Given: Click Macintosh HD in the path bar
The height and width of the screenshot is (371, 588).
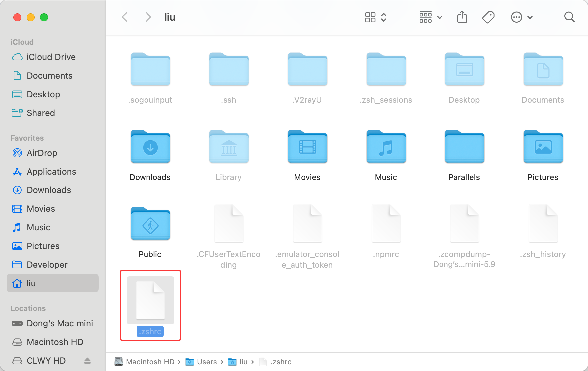Looking at the screenshot, I should pyautogui.click(x=150, y=362).
